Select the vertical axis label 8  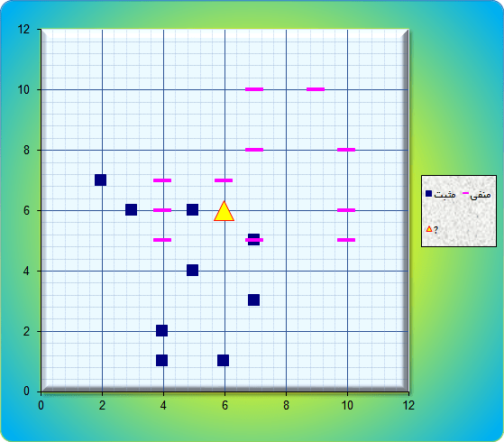tap(26, 150)
